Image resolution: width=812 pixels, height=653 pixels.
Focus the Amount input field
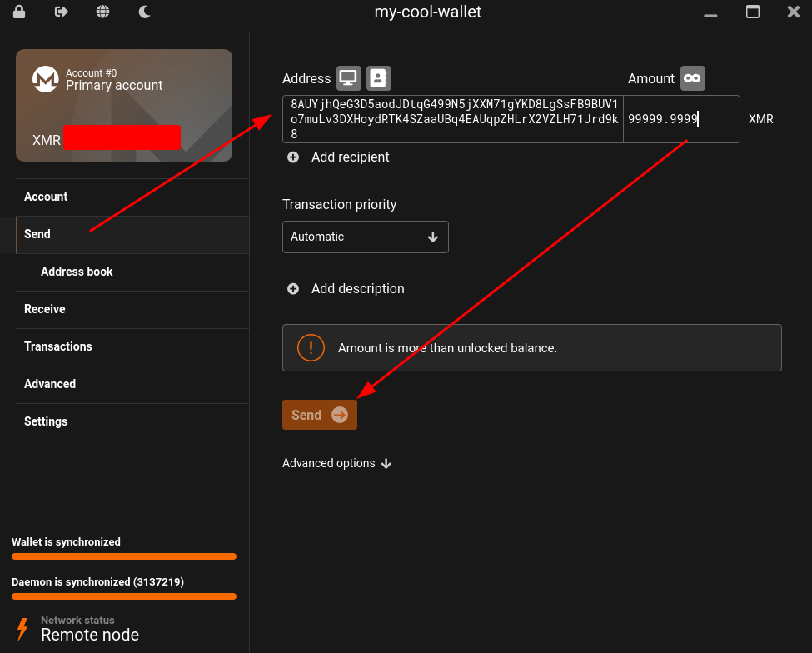coord(681,119)
